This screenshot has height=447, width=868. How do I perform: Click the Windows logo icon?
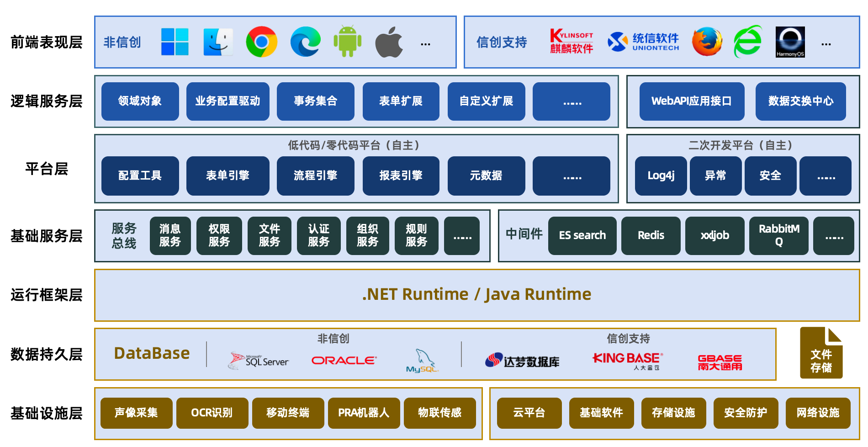(x=175, y=42)
